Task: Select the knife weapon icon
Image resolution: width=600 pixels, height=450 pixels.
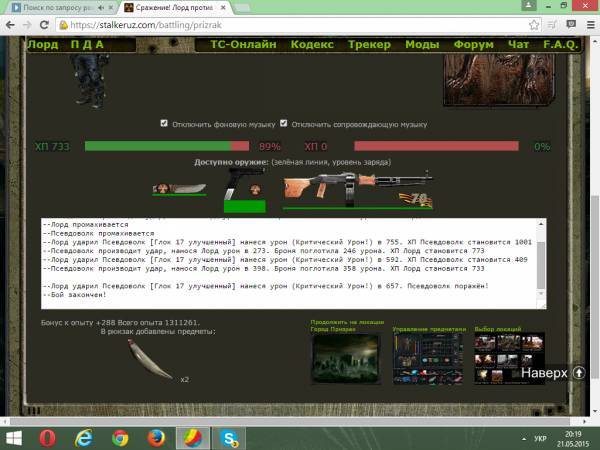Action: click(x=178, y=188)
